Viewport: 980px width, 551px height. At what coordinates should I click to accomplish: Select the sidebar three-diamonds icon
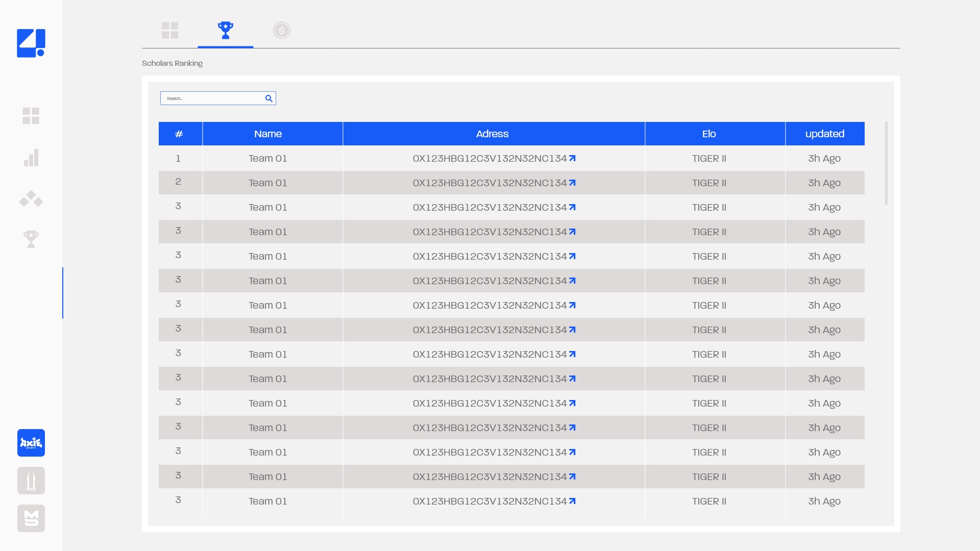pos(31,198)
